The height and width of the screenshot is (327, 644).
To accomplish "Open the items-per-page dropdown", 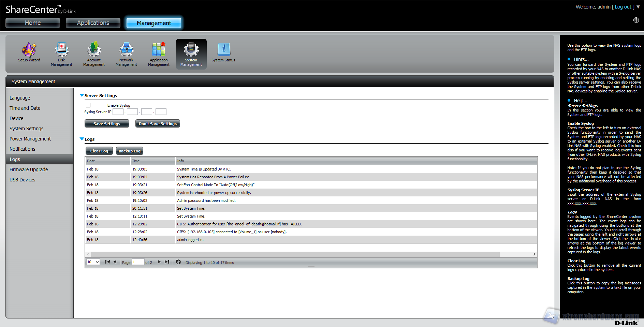I will click(93, 262).
